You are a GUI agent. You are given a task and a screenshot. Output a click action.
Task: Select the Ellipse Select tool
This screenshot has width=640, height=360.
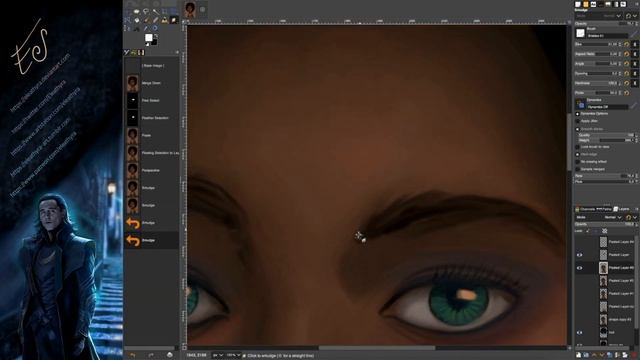[136, 11]
